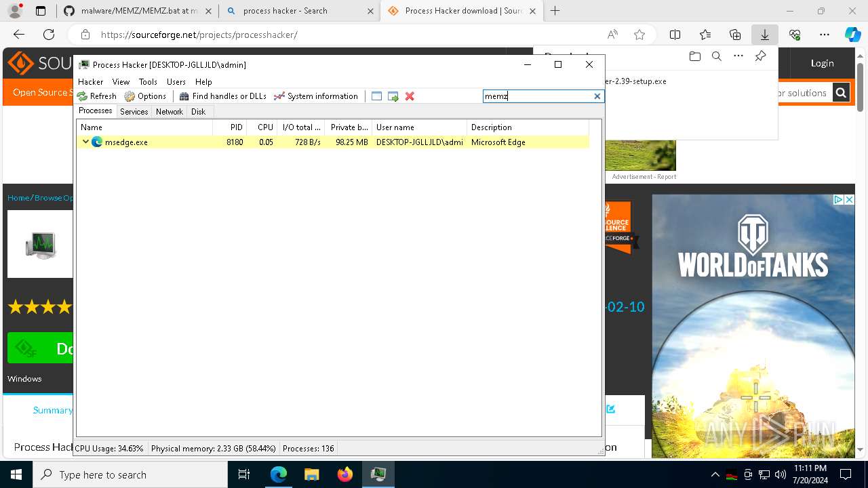Open System information in the toolbar
This screenshot has width=868, height=488.
[x=315, y=96]
